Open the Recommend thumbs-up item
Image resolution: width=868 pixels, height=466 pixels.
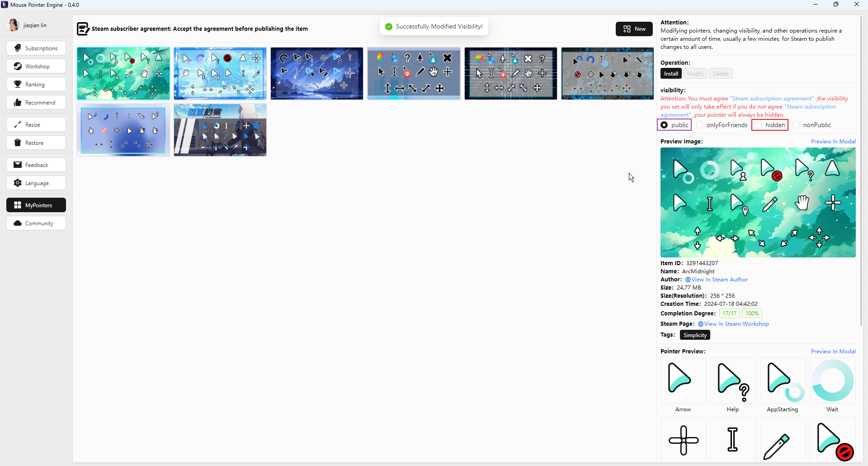[x=36, y=103]
